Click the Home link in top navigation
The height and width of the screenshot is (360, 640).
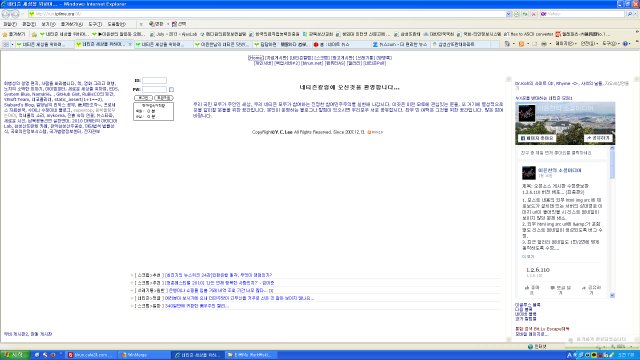click(256, 58)
